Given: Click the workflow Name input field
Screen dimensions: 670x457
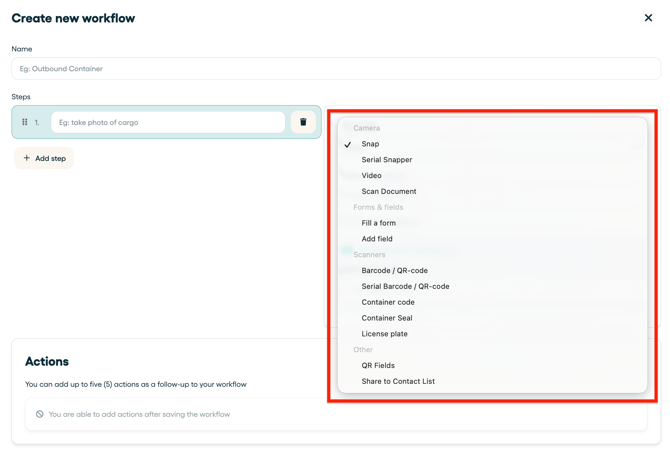Looking at the screenshot, I should pos(336,68).
